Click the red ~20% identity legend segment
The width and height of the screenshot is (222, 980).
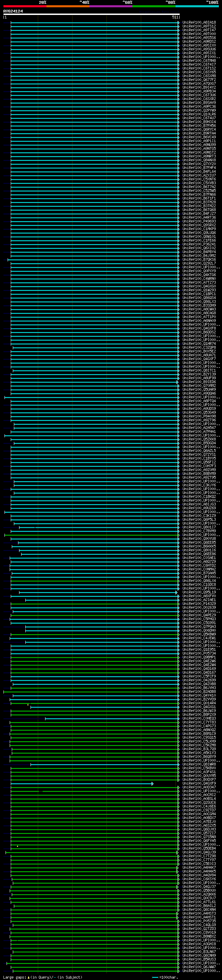tap(25, 6)
